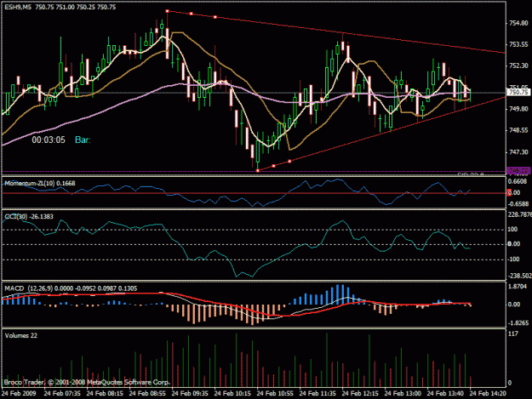The height and width of the screenshot is (399, 532).
Task: Click the 24 Feb 11:35 time label
Action: tap(317, 394)
